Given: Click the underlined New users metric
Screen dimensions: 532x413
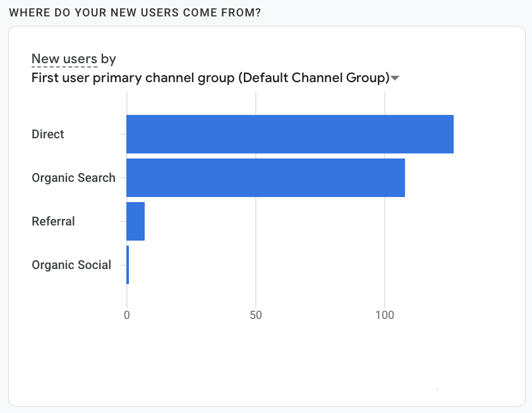Looking at the screenshot, I should [64, 59].
